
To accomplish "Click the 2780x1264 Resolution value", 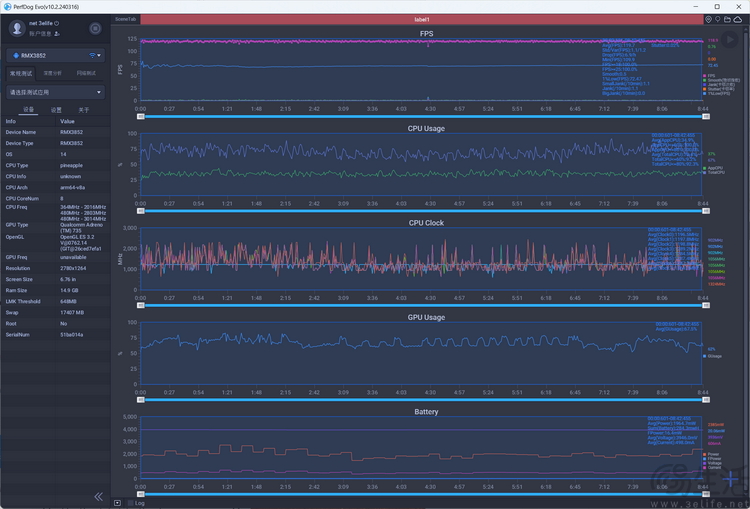I will [73, 268].
